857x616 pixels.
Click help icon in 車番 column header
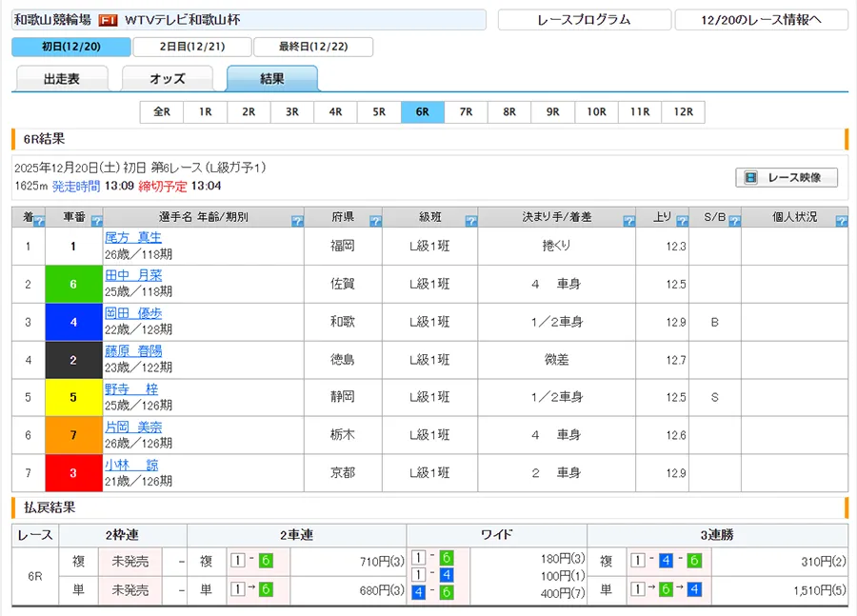point(94,221)
